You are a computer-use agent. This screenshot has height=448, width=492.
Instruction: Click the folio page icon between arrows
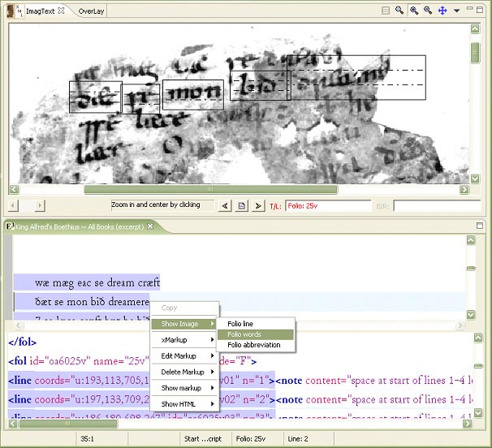(242, 206)
